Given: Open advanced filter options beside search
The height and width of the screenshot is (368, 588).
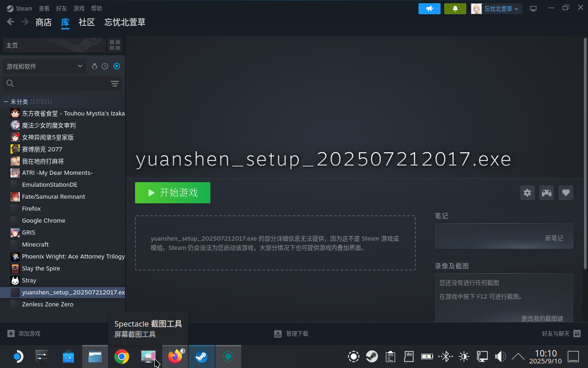Looking at the screenshot, I should (x=115, y=84).
